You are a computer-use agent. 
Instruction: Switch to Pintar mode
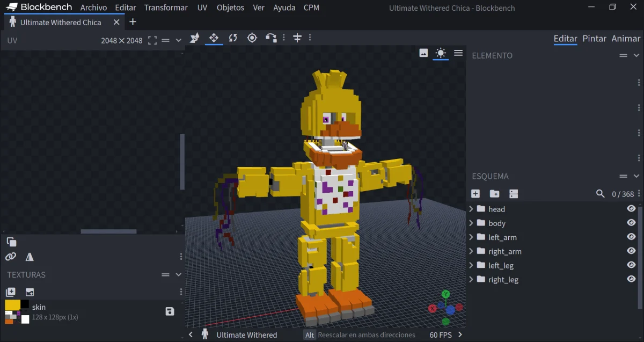click(595, 39)
